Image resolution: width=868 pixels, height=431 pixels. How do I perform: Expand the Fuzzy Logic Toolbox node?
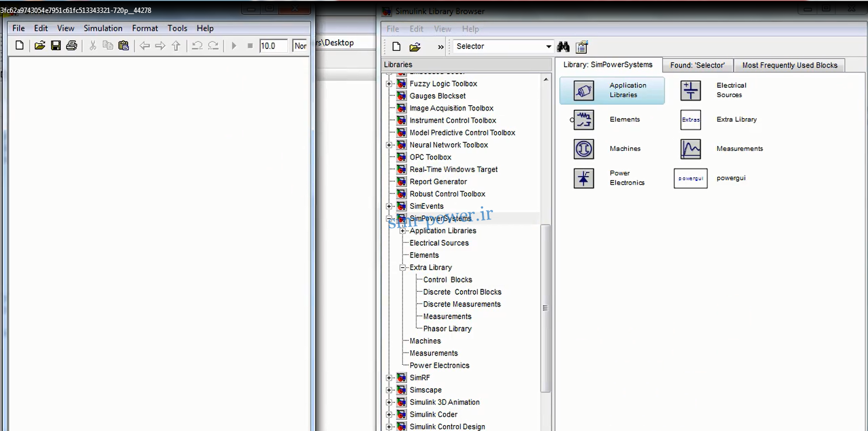click(389, 84)
